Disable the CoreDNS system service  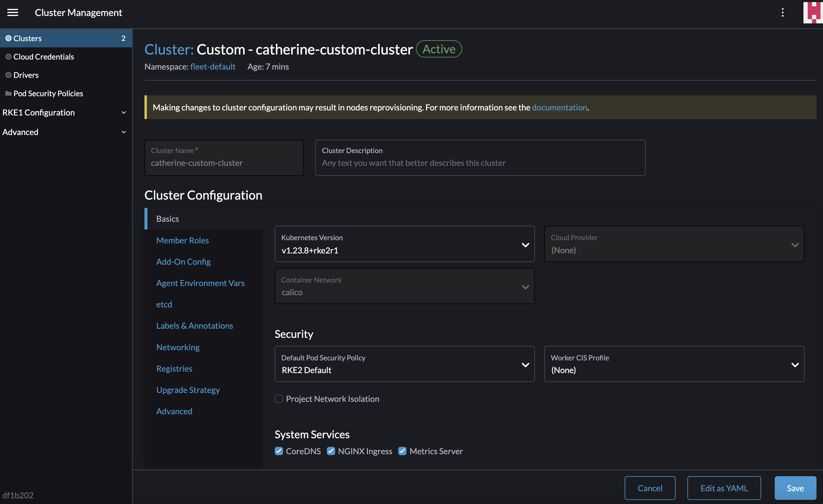(279, 451)
